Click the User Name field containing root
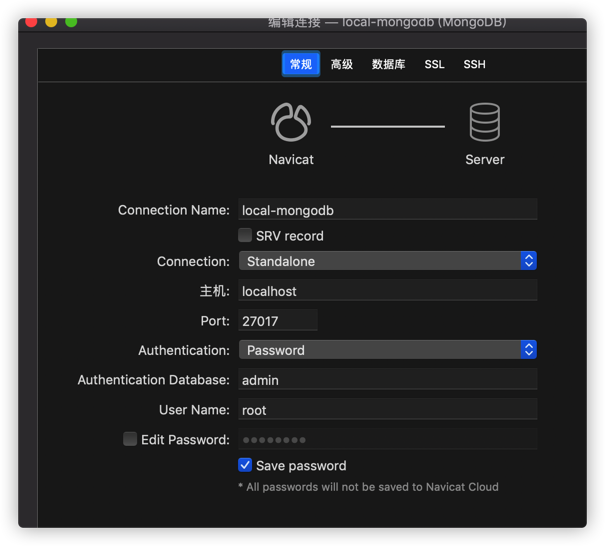The width and height of the screenshot is (605, 546). 388,409
